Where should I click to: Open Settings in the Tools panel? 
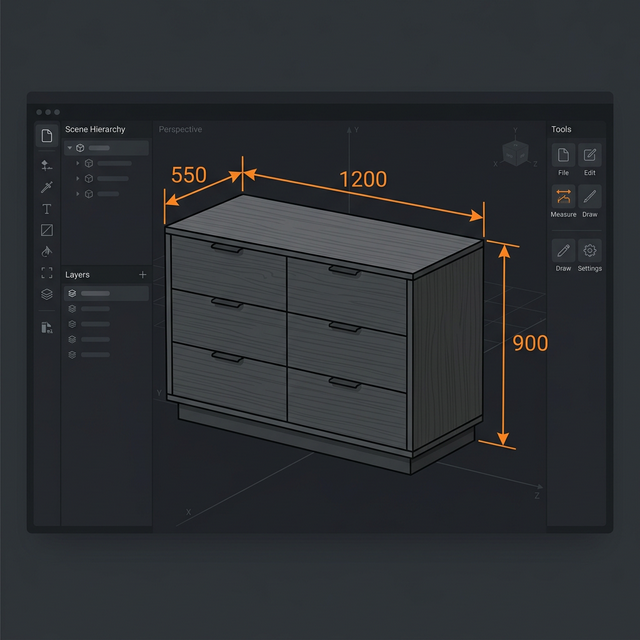pyautogui.click(x=590, y=251)
